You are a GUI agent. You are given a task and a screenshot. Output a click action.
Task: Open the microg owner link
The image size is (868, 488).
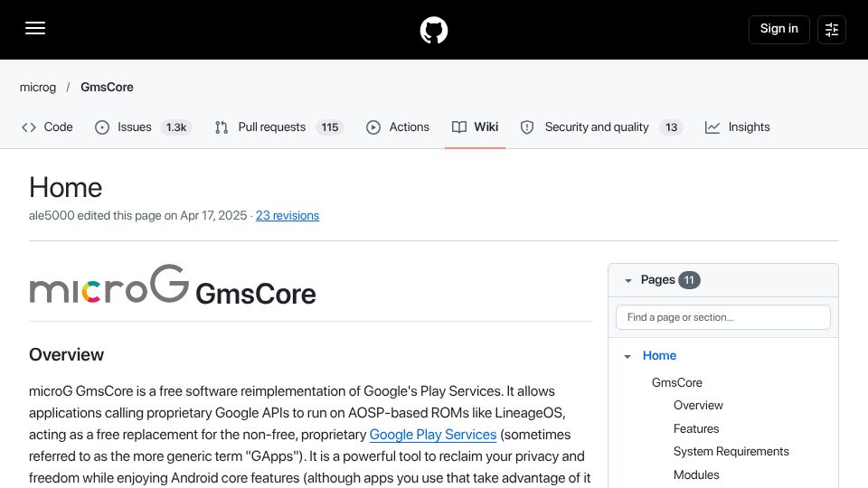pos(38,88)
